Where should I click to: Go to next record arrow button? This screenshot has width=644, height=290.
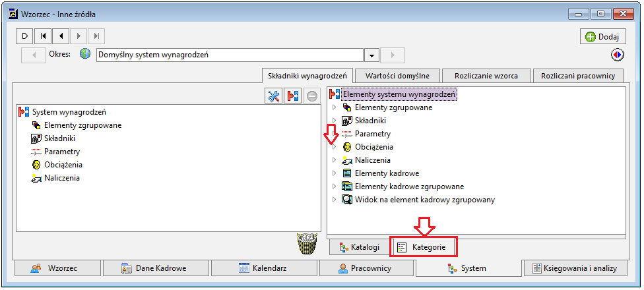79,36
